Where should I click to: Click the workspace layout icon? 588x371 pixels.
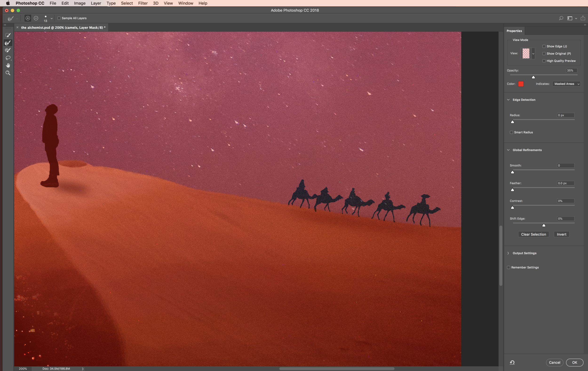tap(570, 18)
